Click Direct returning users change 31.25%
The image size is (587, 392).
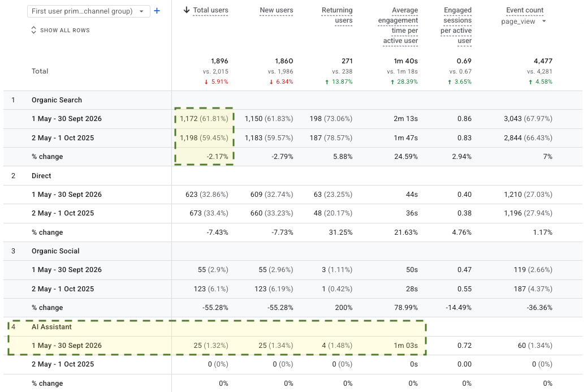340,232
